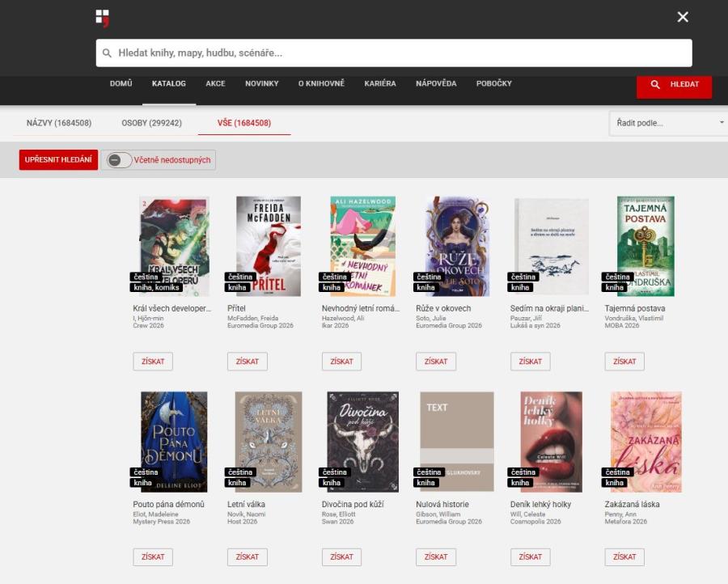Viewport: 728px width, 584px height.
Task: Click publisher text 'Mystery Press 2026'
Action: [161, 522]
